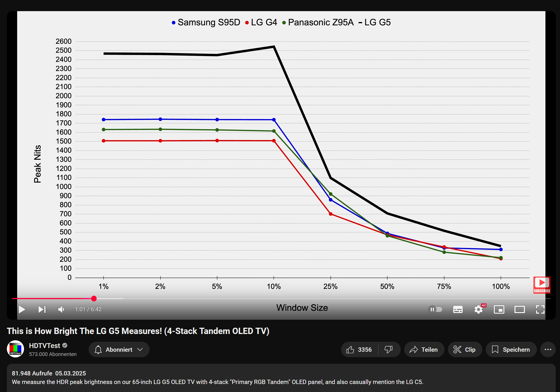560x392 pixels.
Task: Switch to miniplayer mode
Action: [499, 309]
